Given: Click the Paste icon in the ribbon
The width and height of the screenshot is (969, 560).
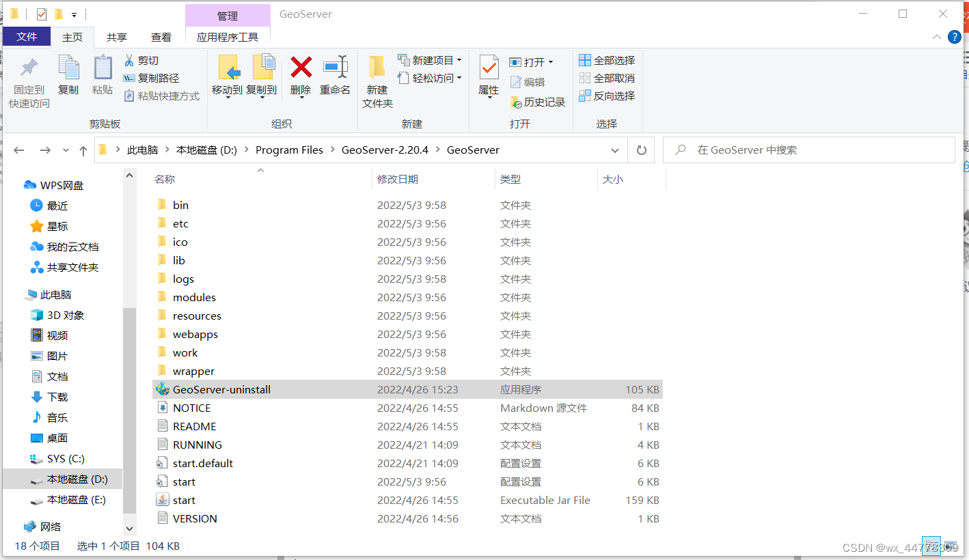Looking at the screenshot, I should 103,68.
